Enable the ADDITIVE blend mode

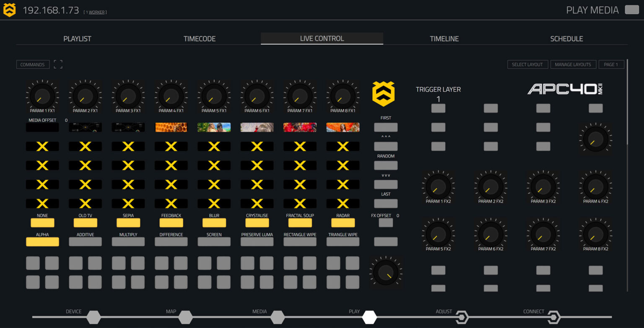coord(85,241)
